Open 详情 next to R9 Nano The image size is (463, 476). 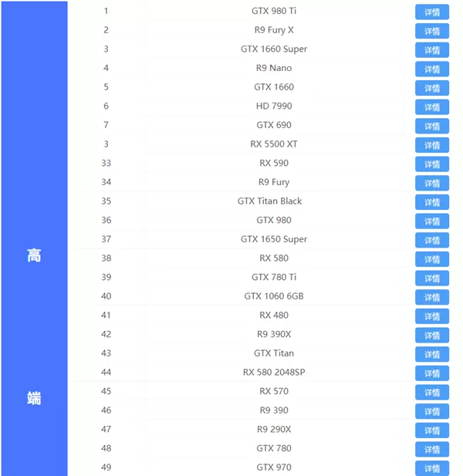tap(431, 69)
